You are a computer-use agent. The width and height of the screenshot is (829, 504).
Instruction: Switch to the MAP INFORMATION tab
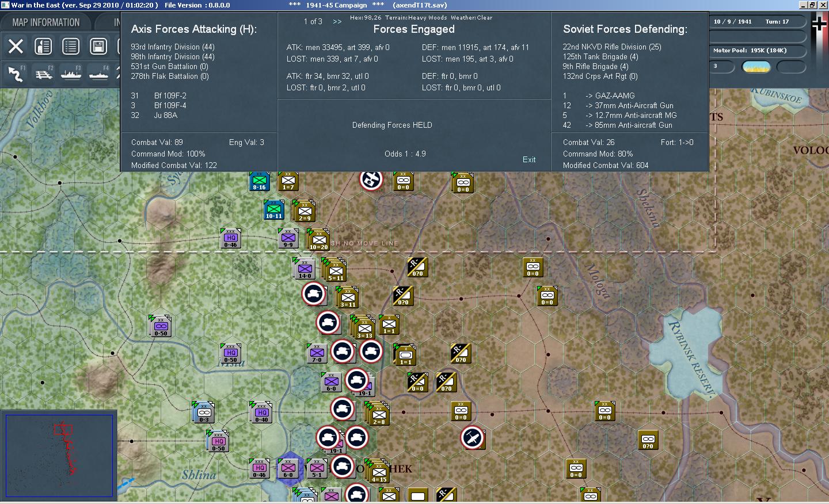[46, 22]
